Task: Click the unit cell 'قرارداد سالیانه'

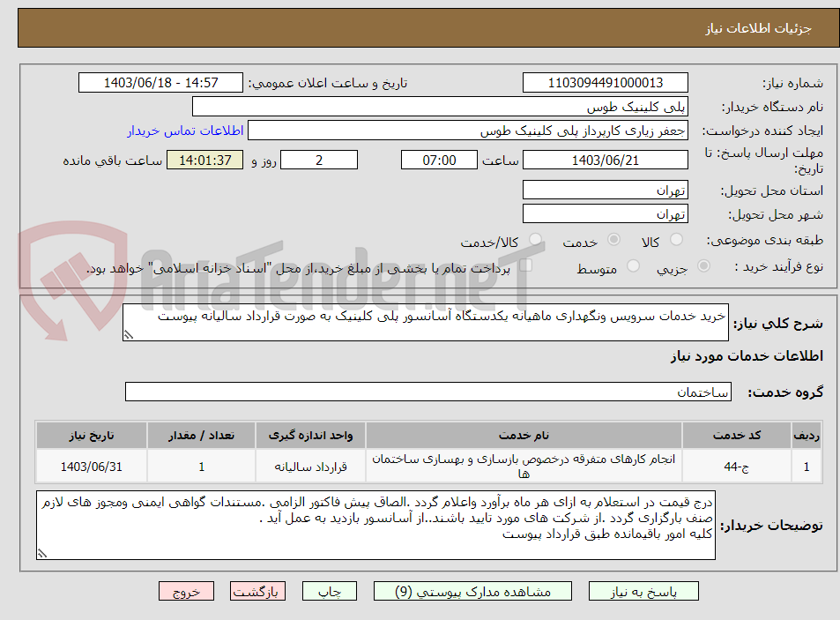Action: click(311, 467)
